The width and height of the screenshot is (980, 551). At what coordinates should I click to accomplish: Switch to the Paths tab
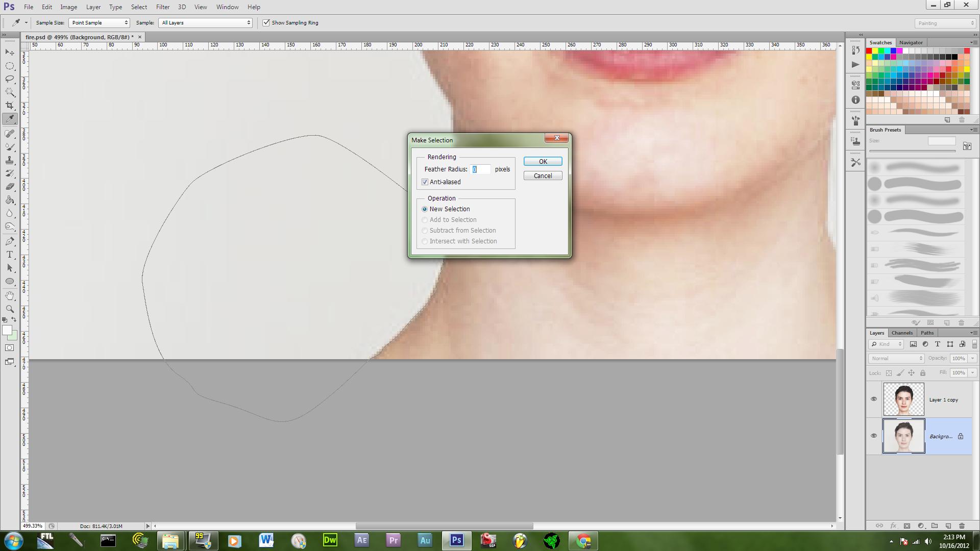[x=927, y=333]
